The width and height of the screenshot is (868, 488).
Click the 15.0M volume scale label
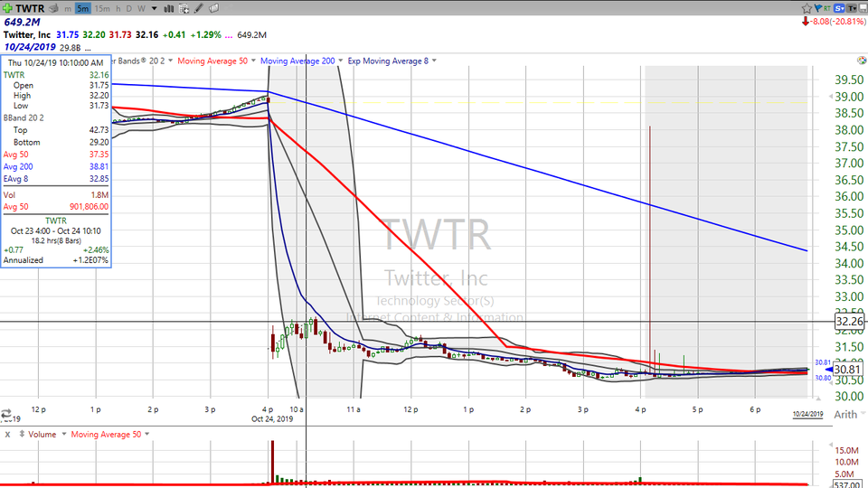click(846, 450)
